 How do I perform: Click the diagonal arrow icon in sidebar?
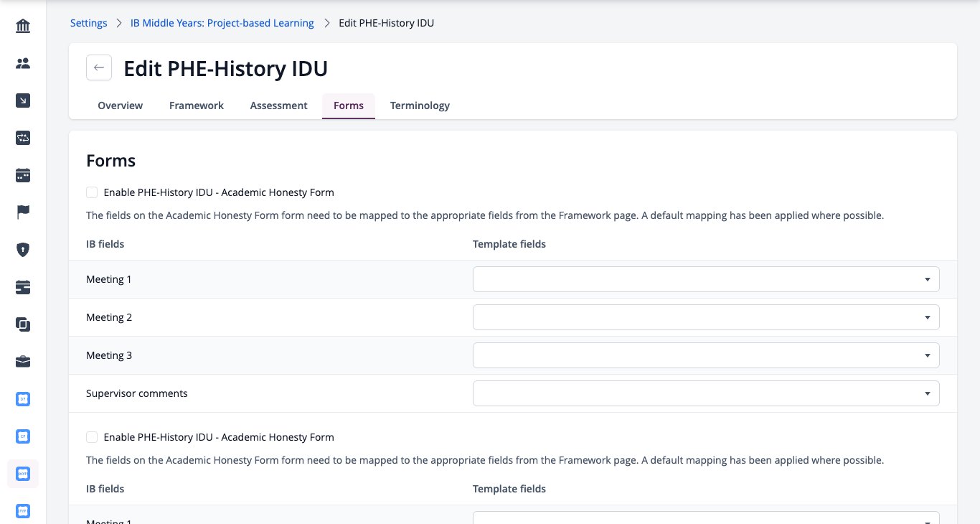tap(23, 101)
